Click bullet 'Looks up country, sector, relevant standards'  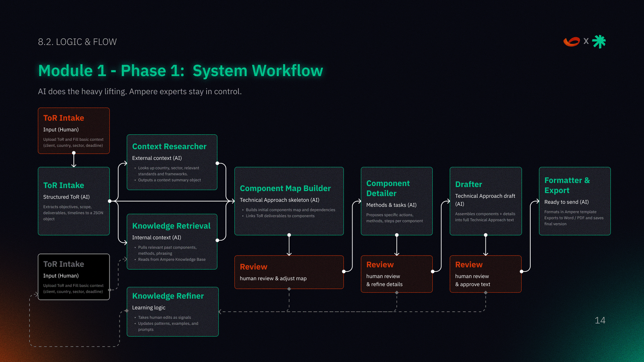(168, 171)
